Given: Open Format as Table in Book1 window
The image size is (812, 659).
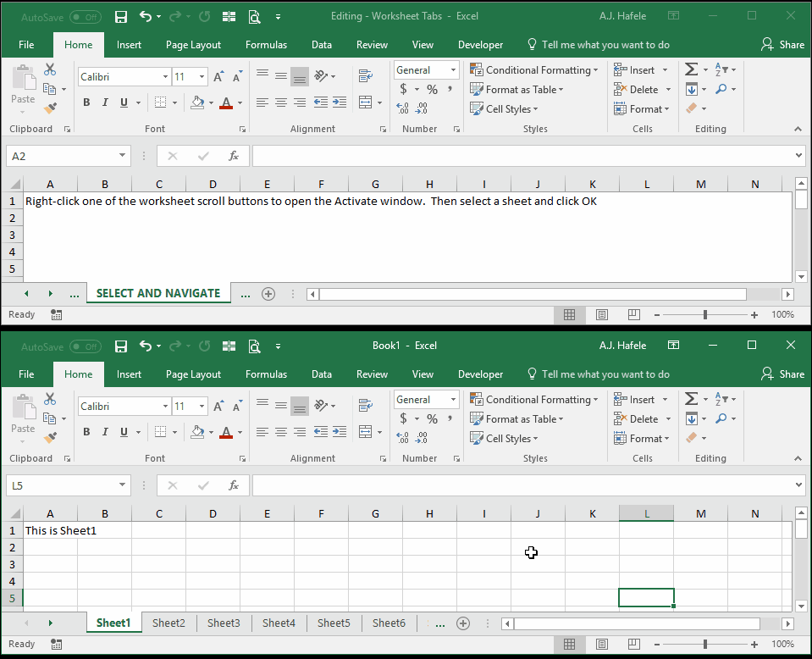Looking at the screenshot, I should [516, 419].
